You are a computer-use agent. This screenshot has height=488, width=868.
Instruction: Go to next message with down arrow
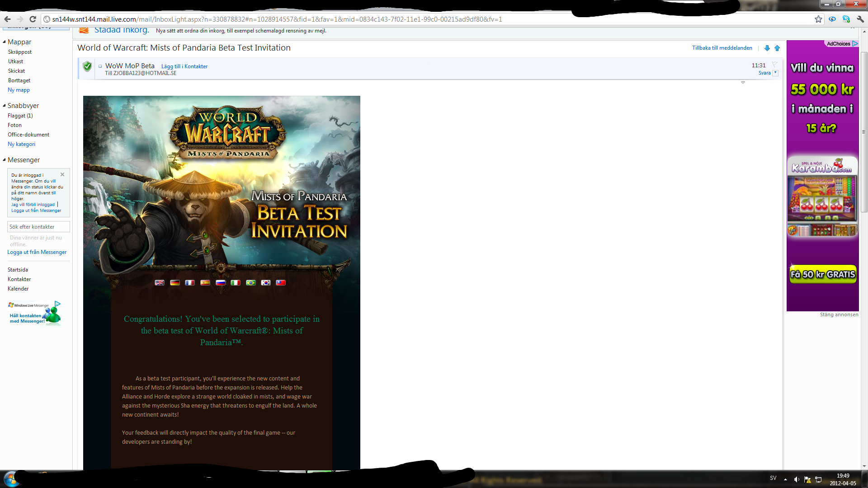767,48
